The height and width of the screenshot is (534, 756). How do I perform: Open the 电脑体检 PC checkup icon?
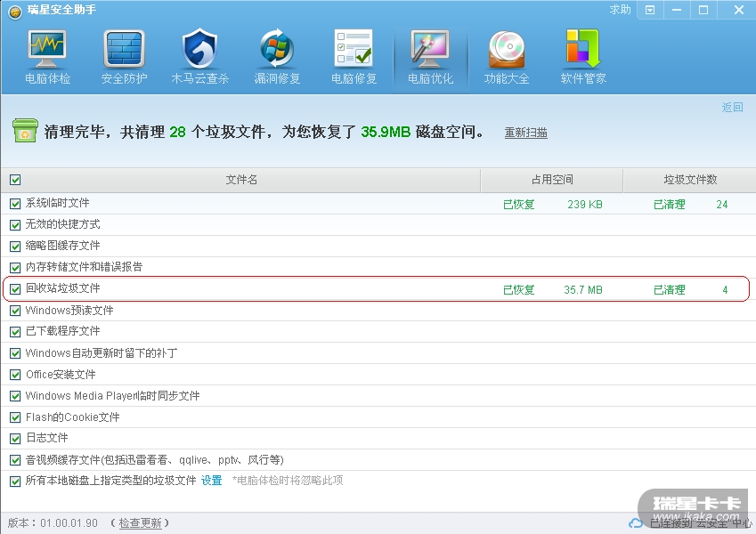[x=47, y=49]
